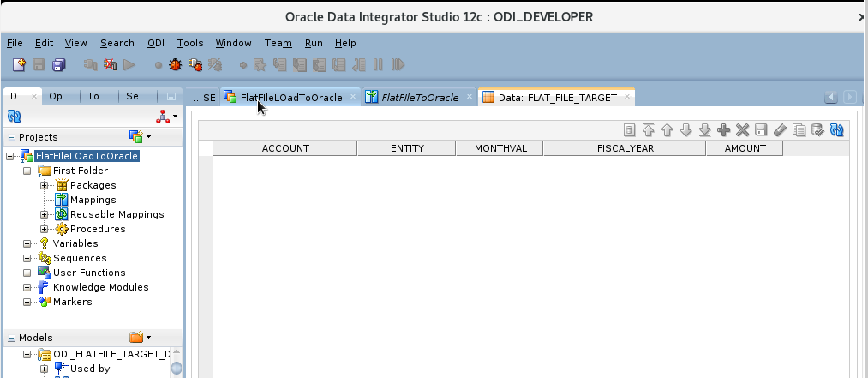This screenshot has height=378, width=868.
Task: Collapse the Projects accordion section
Action: point(12,137)
